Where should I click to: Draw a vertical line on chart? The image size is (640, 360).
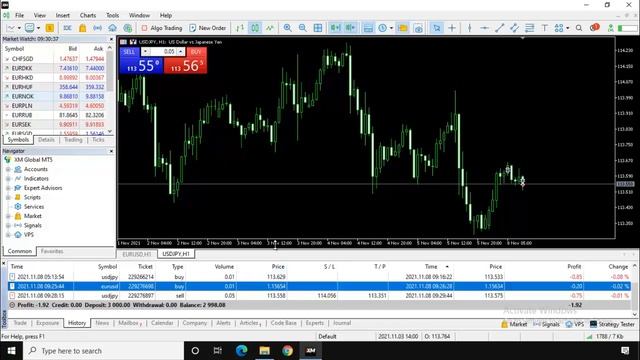[470, 28]
